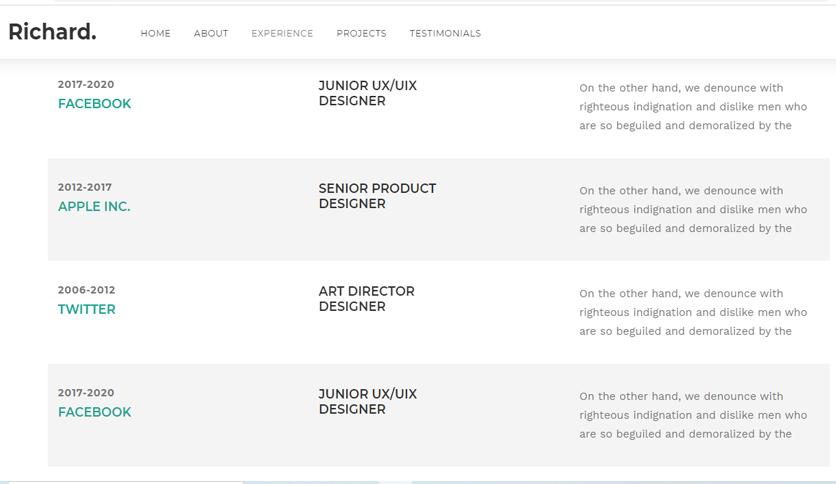Viewport: 836px width, 484px height.
Task: Click the last Junior UX/UIX Designer title
Action: 368,402
